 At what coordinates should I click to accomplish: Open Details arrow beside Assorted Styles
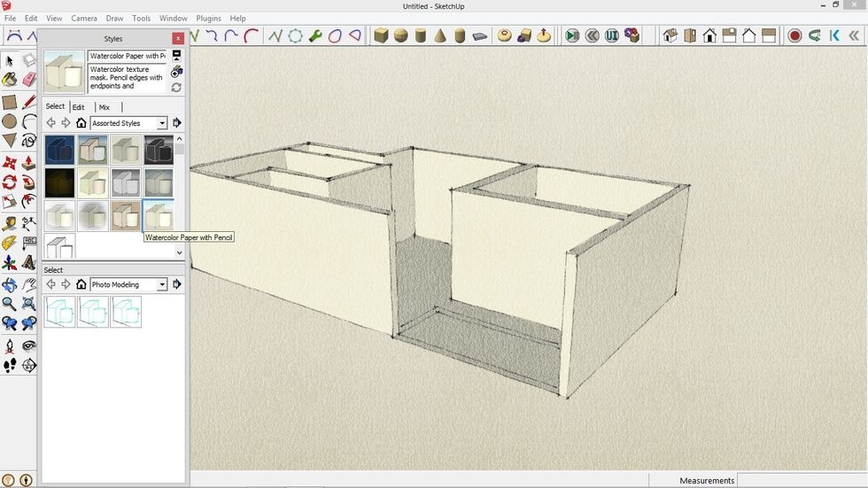[x=176, y=123]
